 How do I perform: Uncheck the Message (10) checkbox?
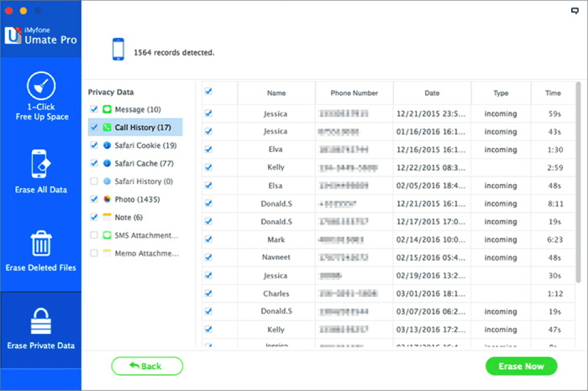[x=93, y=109]
